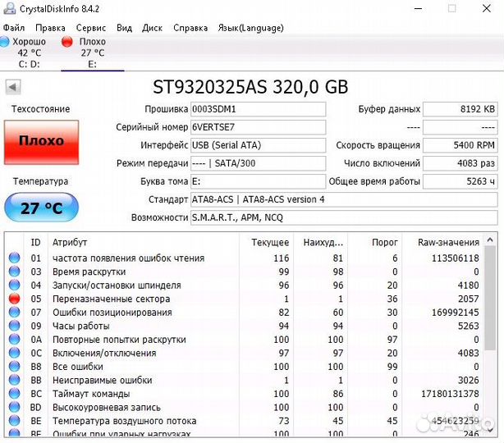Image resolution: width=504 pixels, height=443 pixels.
Task: Click the Скорость вращения value 5400 RPM
Action: pos(460,145)
